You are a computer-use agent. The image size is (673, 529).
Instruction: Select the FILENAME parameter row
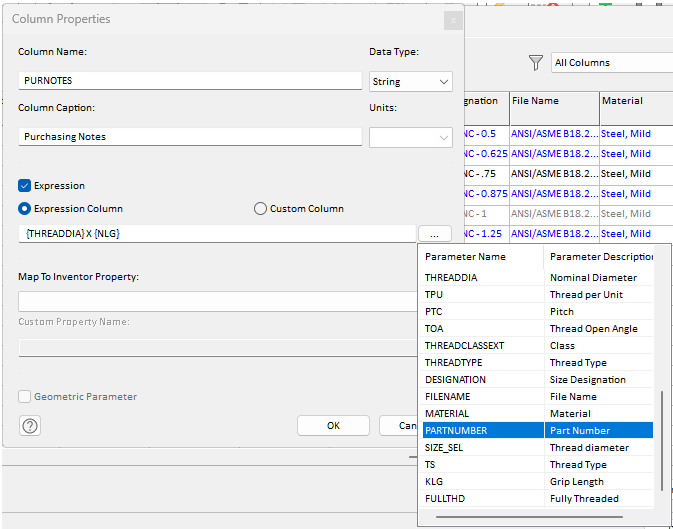(x=538, y=396)
